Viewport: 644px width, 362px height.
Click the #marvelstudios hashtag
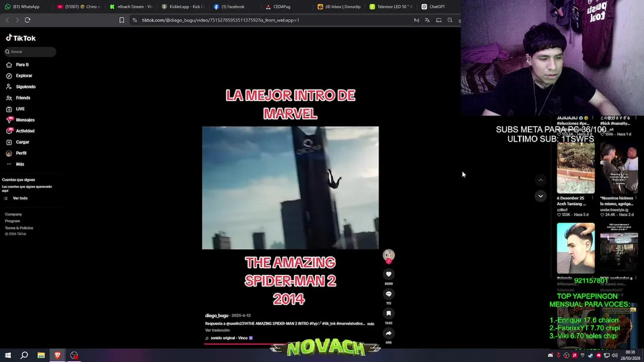click(352, 323)
